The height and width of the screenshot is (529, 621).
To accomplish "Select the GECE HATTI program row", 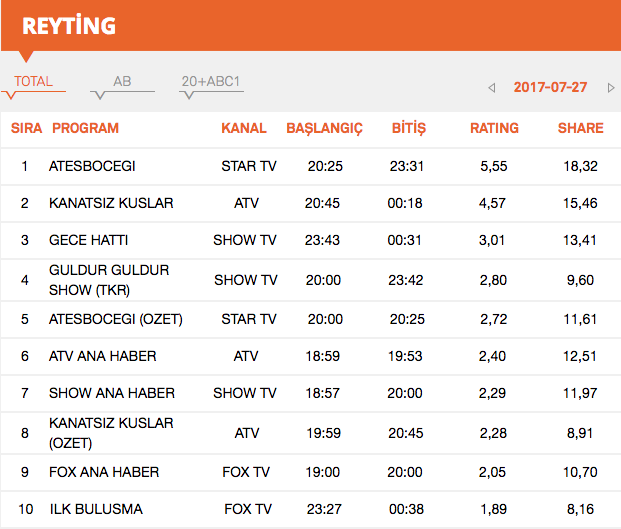I will tap(88, 240).
